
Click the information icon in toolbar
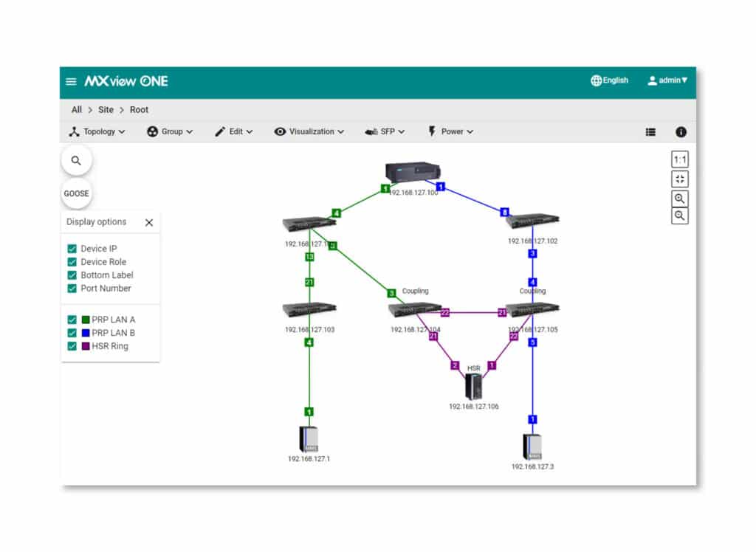[x=681, y=132]
